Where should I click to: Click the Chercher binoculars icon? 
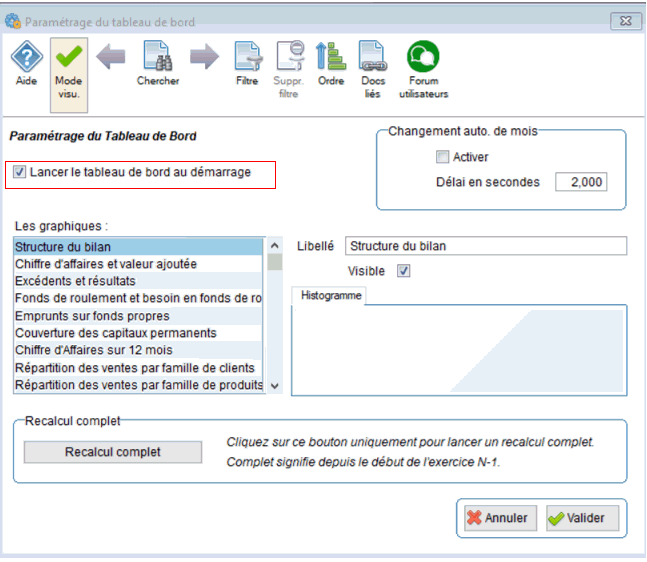pos(158,62)
